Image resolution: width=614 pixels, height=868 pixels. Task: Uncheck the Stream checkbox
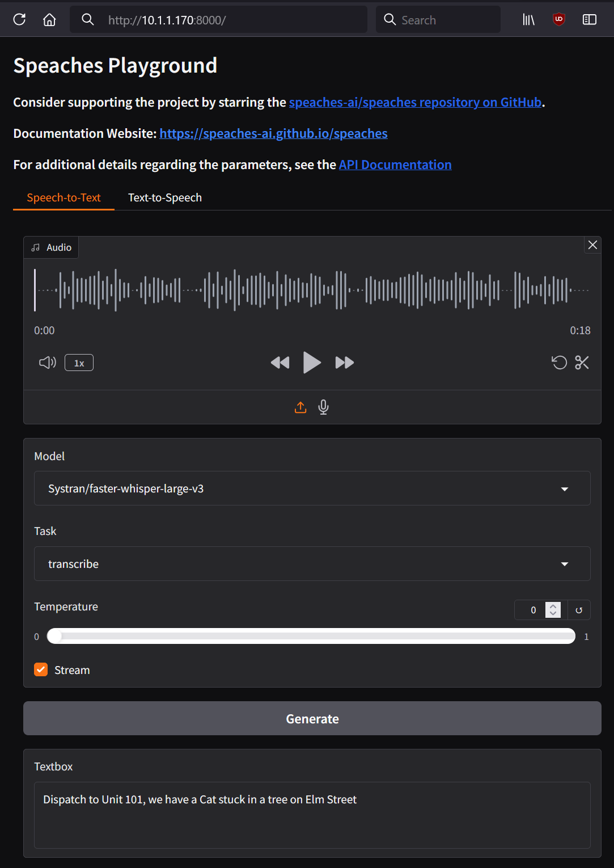click(41, 670)
